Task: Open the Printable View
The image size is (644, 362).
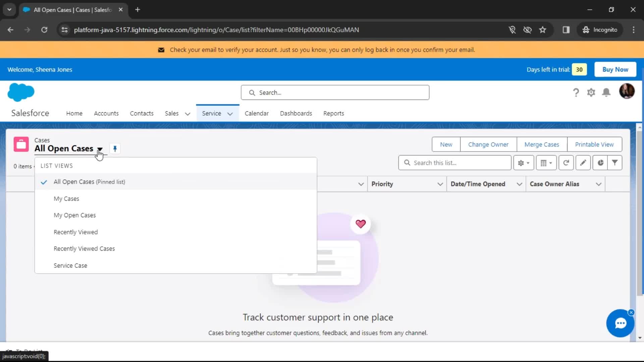Action: tap(594, 144)
